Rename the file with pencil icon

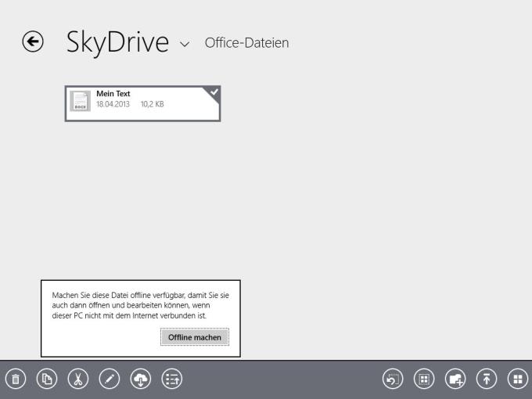pos(110,379)
